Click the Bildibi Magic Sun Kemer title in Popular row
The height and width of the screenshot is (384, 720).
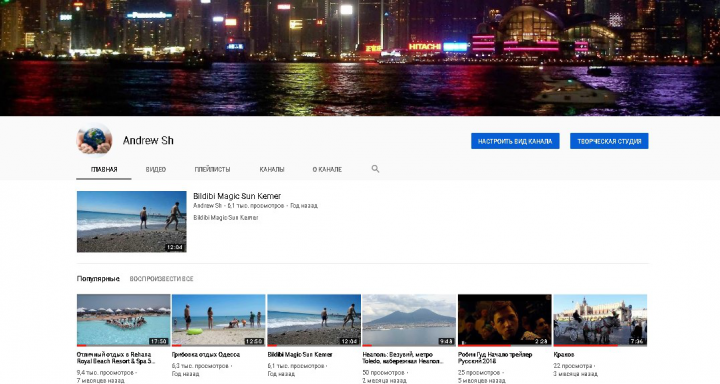click(x=300, y=355)
